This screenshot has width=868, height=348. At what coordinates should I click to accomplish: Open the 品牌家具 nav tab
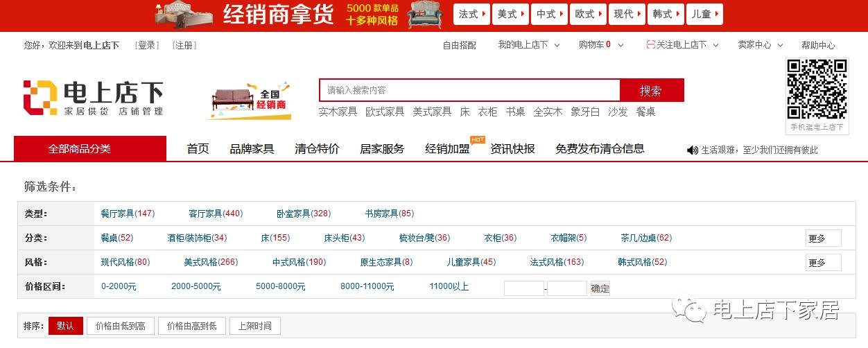coord(252,149)
